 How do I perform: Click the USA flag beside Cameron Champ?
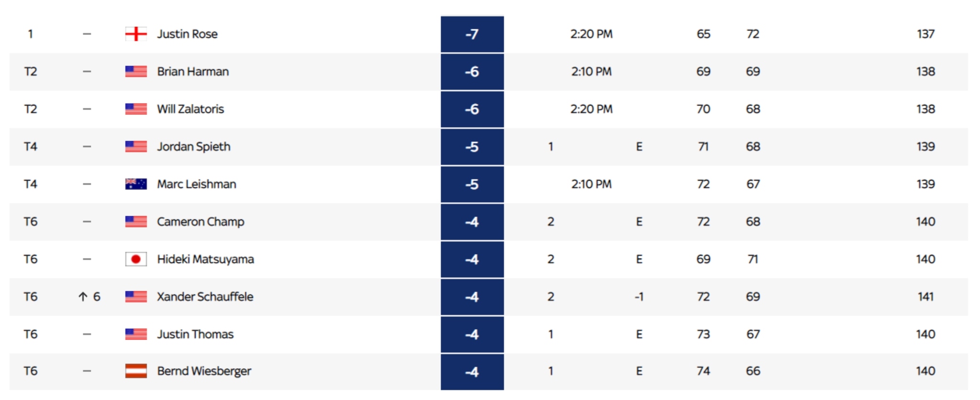click(x=136, y=222)
